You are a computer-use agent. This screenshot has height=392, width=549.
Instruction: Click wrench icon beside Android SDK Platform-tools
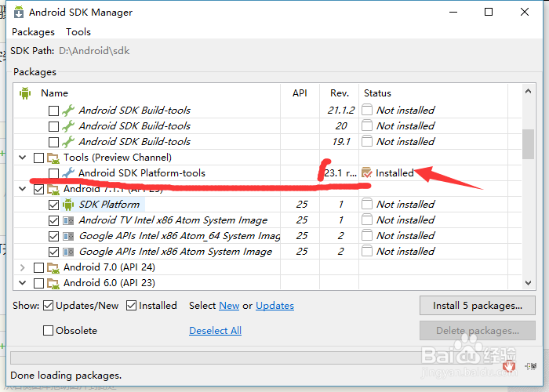coord(68,173)
